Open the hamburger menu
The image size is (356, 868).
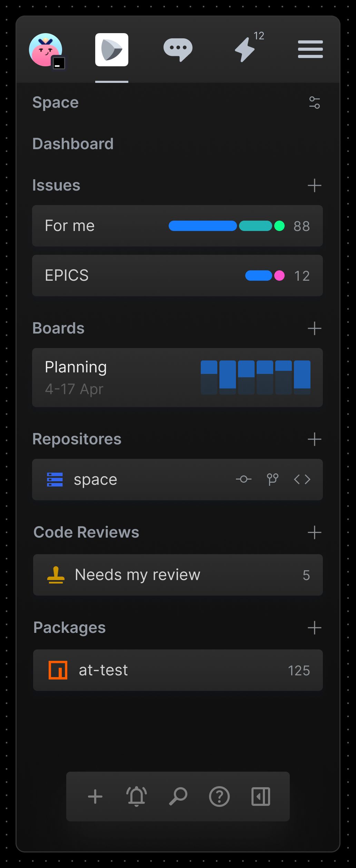pos(310,49)
